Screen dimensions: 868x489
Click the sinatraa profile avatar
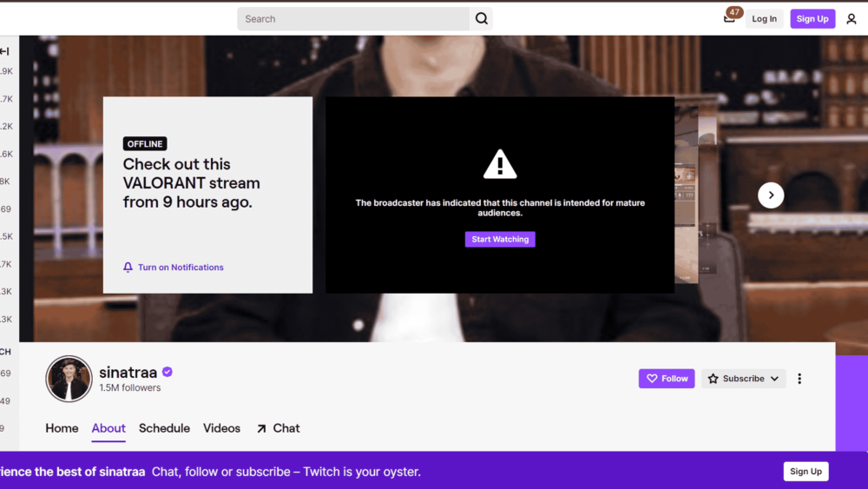pyautogui.click(x=69, y=379)
